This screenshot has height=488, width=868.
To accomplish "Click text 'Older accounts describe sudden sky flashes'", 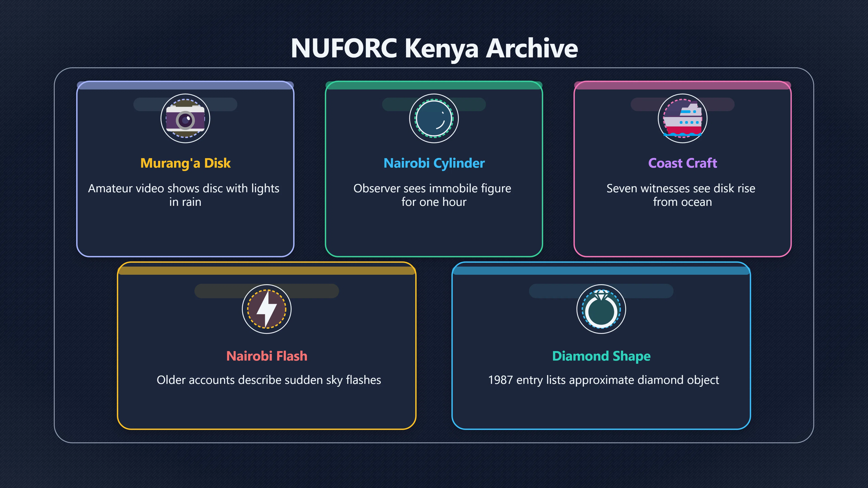I will (x=269, y=380).
